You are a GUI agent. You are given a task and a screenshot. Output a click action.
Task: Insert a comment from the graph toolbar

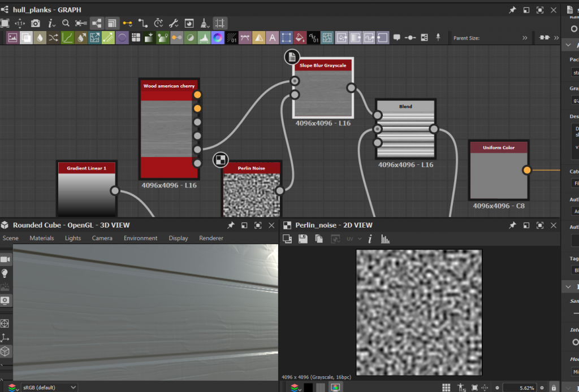pyautogui.click(x=396, y=38)
